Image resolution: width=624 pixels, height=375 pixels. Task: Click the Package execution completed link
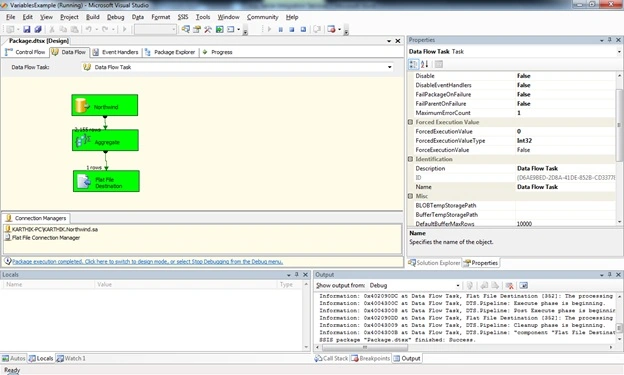[x=148, y=262]
